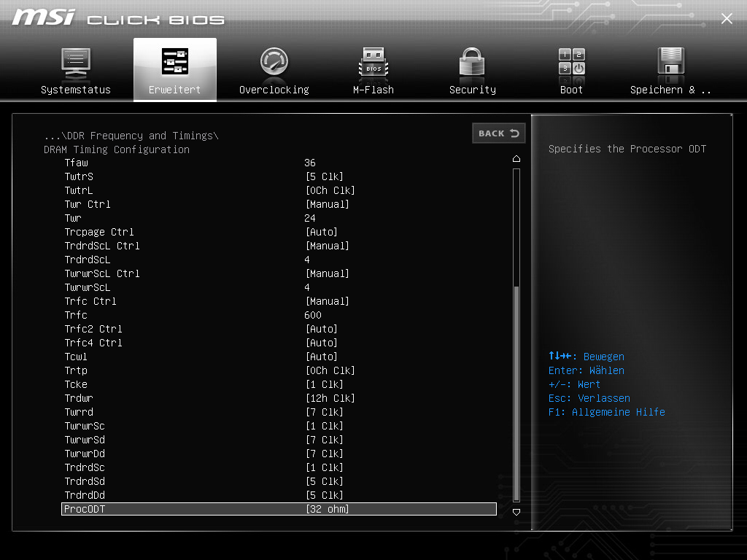The width and height of the screenshot is (747, 560).
Task: Open the Trfc2 Ctrl [Auto] dropdown
Action: point(322,329)
